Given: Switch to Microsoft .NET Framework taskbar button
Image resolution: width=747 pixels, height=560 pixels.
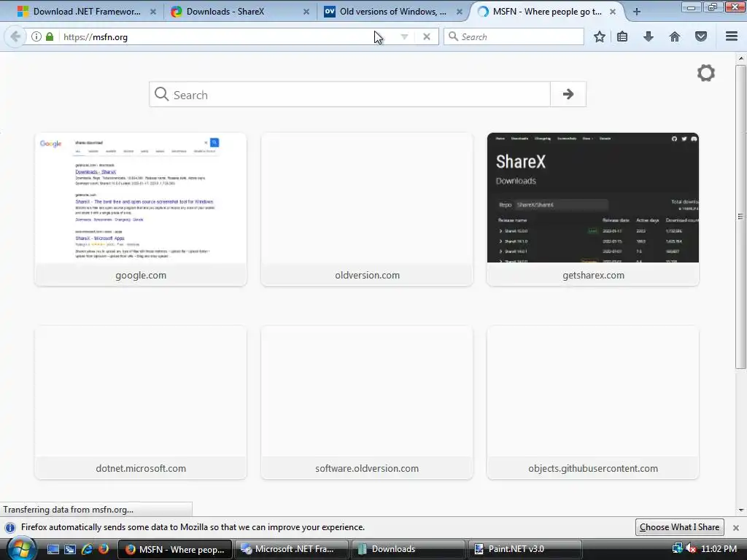Looking at the screenshot, I should click(x=290, y=549).
